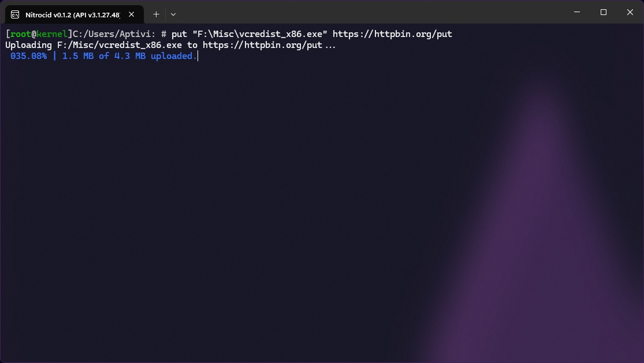This screenshot has height=363, width=644.
Task: Select the Nitrocid v0.1.2 tab title
Action: pos(72,15)
